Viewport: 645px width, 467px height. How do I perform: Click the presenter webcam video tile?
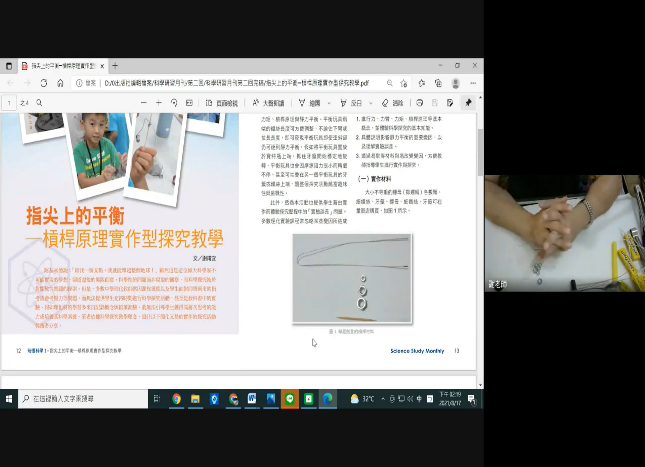point(565,233)
